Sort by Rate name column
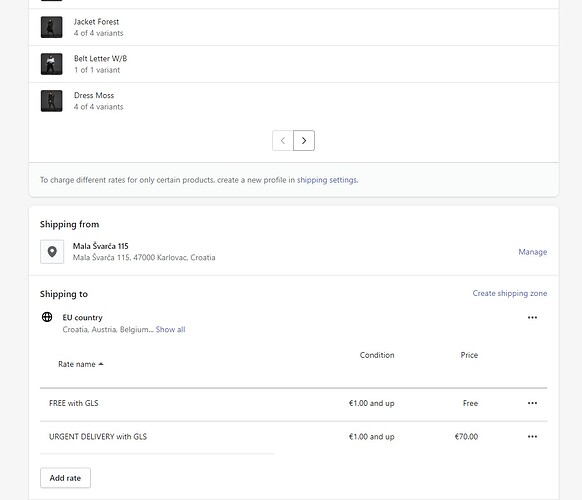Image resolution: width=582 pixels, height=500 pixels. pos(81,364)
